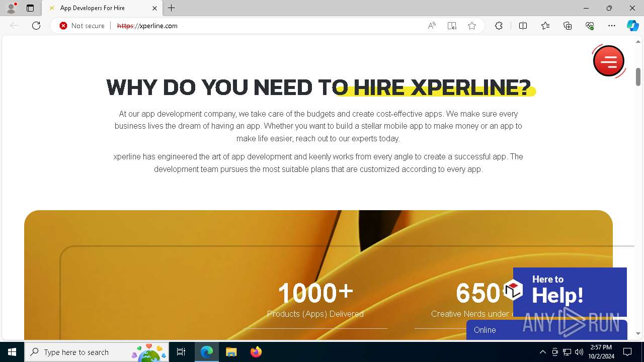Open the clock showing 2:57 PM
Screen dimensions: 644x362
601,352
